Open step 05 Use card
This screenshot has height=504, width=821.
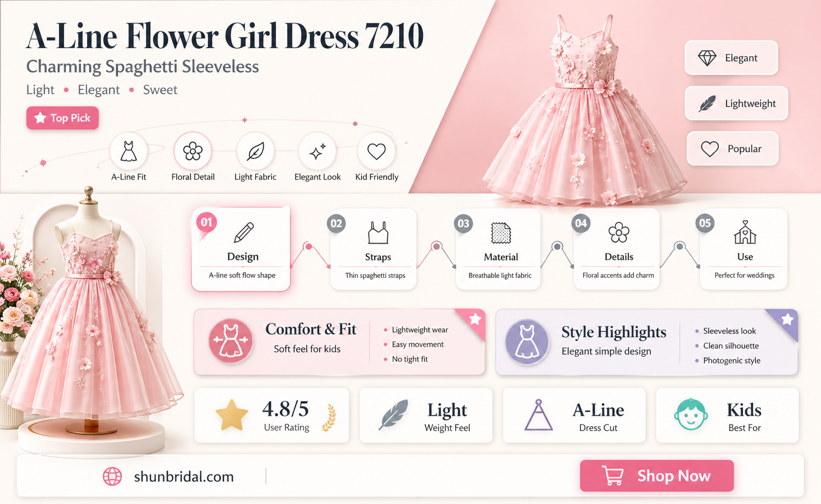(744, 249)
